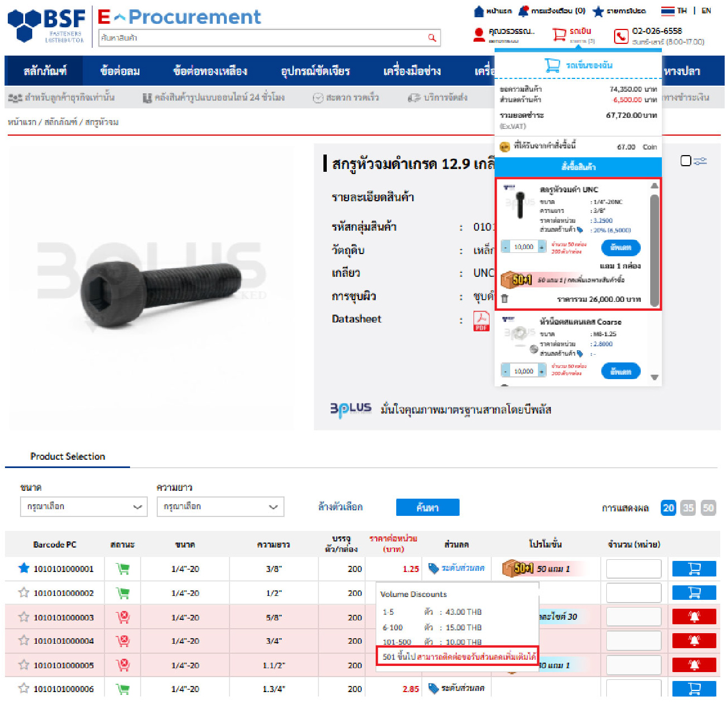Click the compare sliders icon beside checkbox
Screen dimensions: 728x711
pyautogui.click(x=700, y=161)
